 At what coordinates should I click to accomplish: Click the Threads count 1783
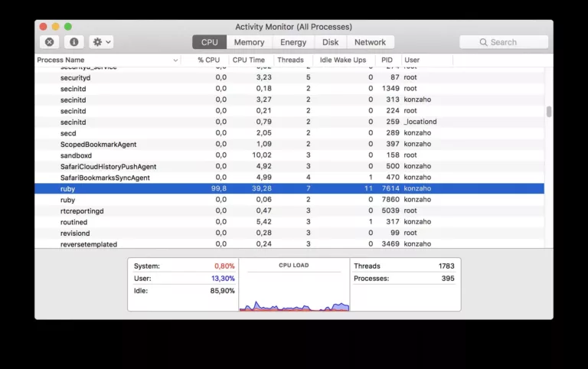click(446, 266)
